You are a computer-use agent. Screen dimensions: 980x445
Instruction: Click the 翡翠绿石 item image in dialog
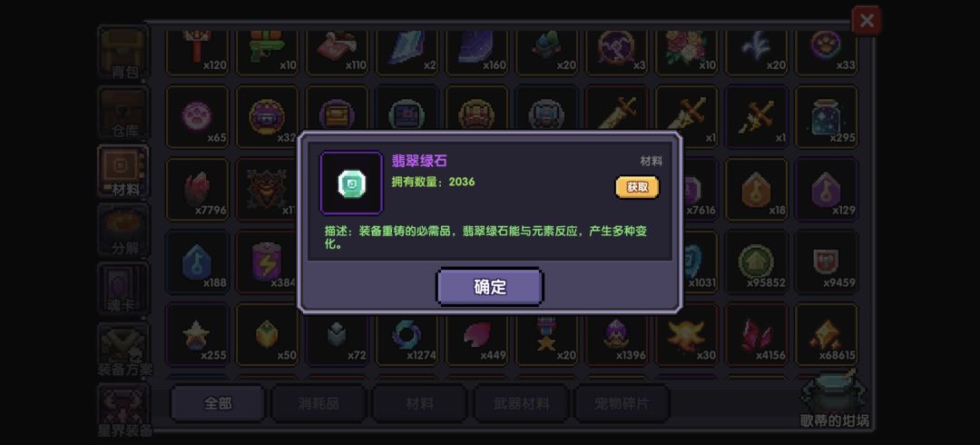click(350, 183)
